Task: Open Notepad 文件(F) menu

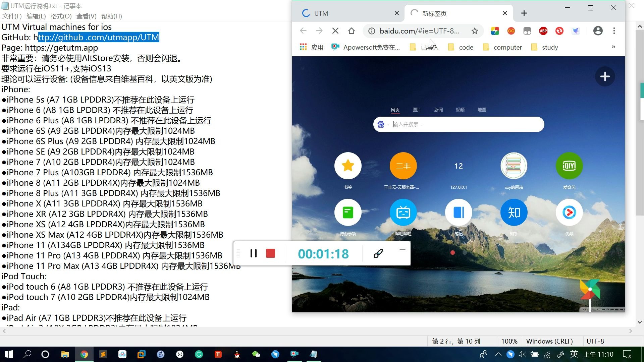Action: 12,16
